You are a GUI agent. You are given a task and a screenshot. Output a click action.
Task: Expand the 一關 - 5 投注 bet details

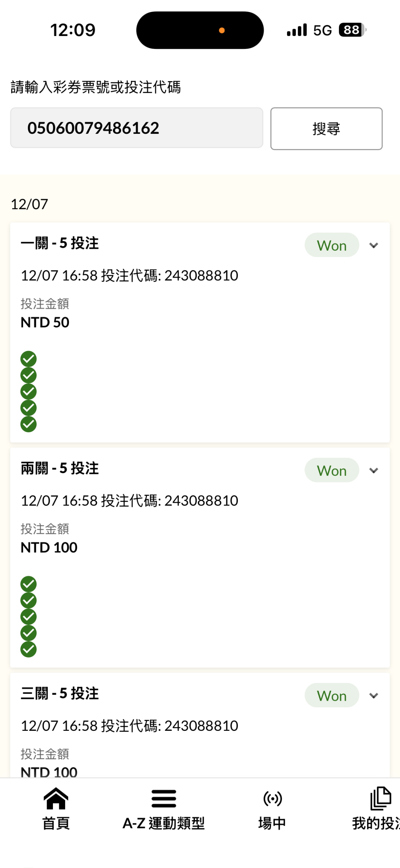click(x=374, y=245)
